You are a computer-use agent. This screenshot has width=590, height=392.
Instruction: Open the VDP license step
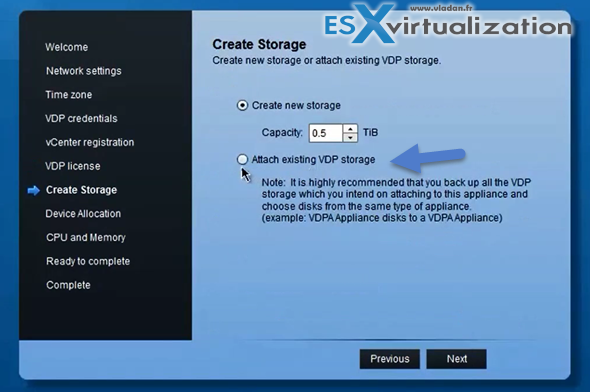(x=73, y=166)
